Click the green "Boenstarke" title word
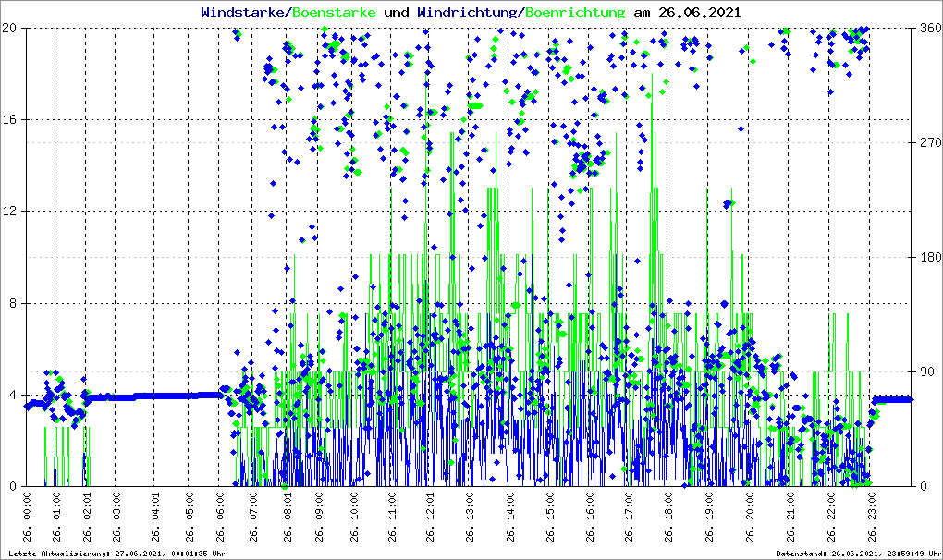 pyautogui.click(x=334, y=12)
